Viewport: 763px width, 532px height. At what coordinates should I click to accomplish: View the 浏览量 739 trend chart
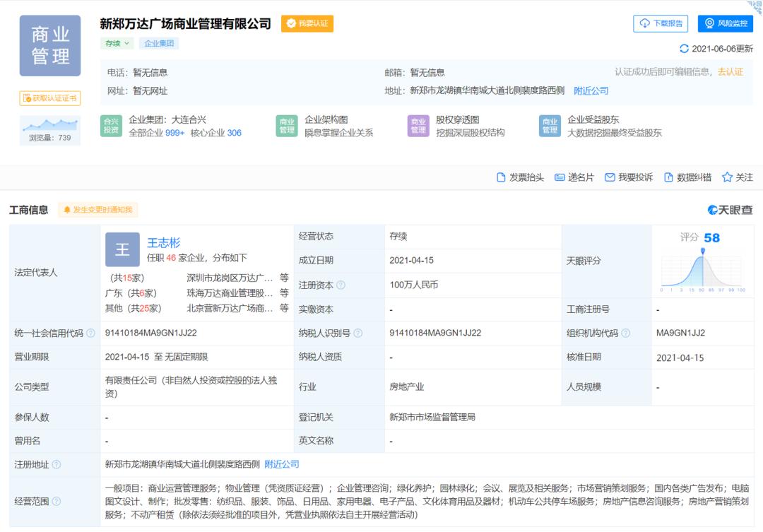[50, 130]
